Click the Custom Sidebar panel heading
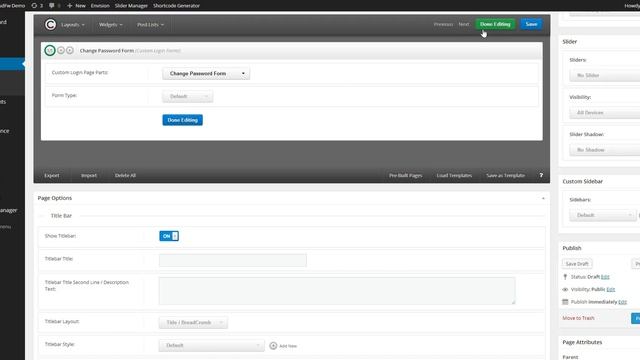640x360 pixels. pos(582,181)
